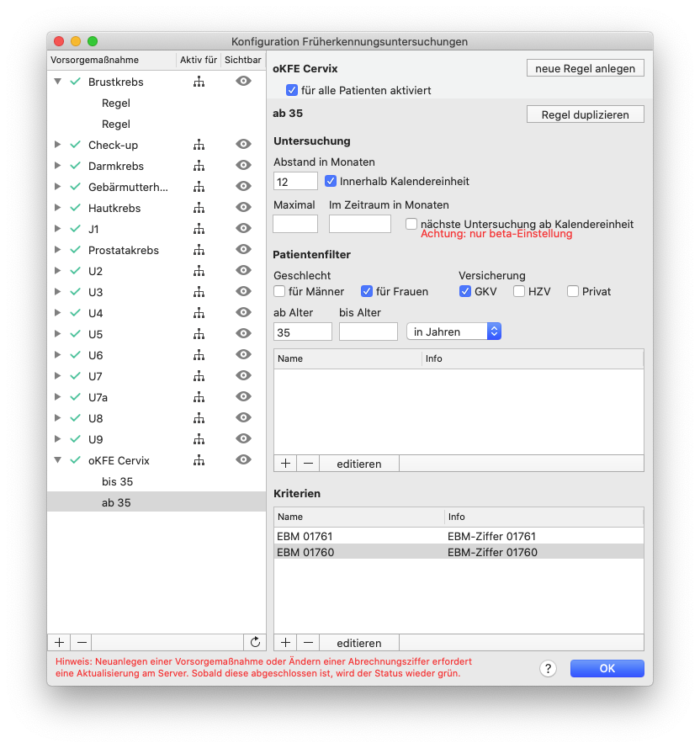The height and width of the screenshot is (748, 700).
Task: Select the 'ab 35' rule in the tree
Action: pos(156,502)
